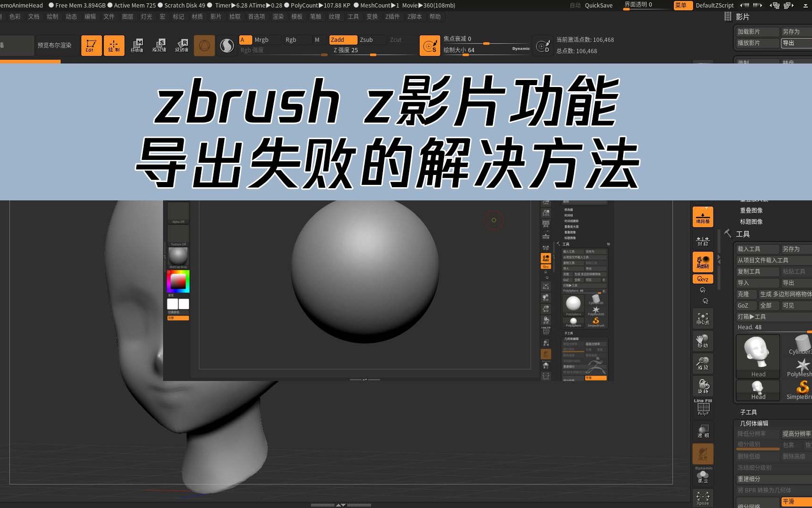This screenshot has height=508, width=812.
Task: Click the brush cursor S icon
Action: pyautogui.click(x=430, y=46)
